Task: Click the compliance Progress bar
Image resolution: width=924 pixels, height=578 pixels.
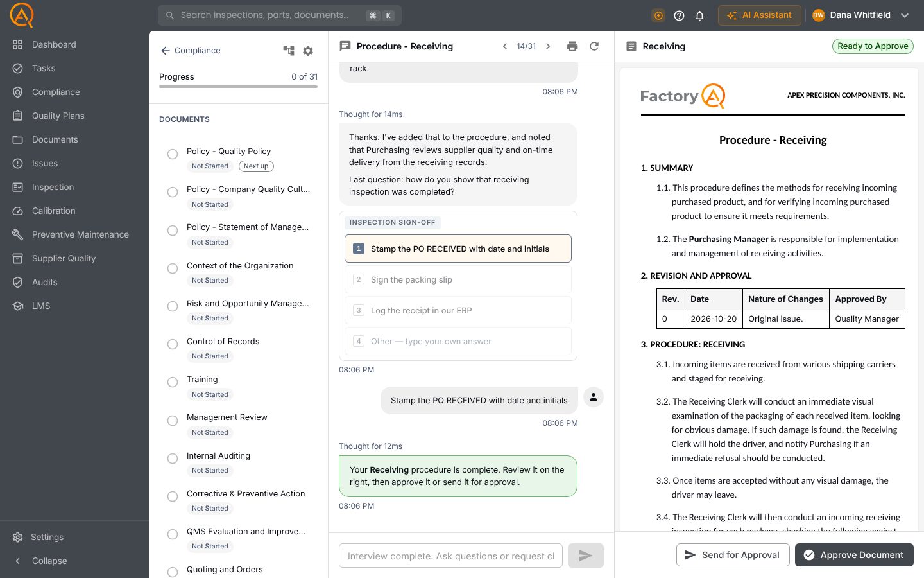Action: (x=238, y=87)
